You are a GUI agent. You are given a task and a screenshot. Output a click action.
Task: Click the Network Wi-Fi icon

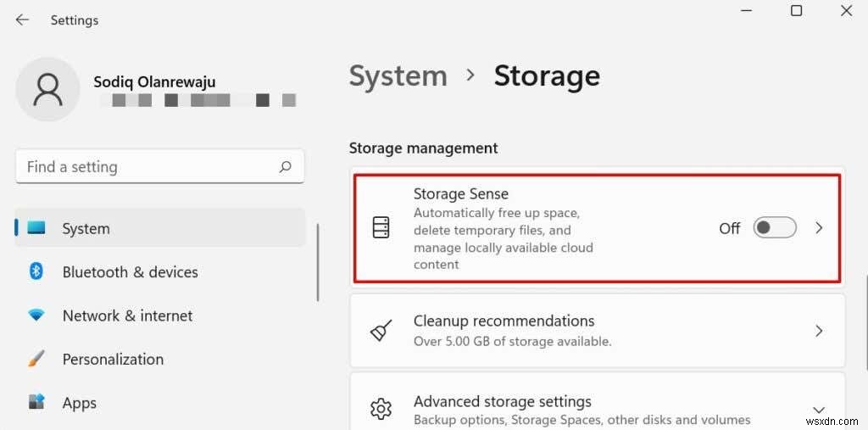tap(36, 316)
